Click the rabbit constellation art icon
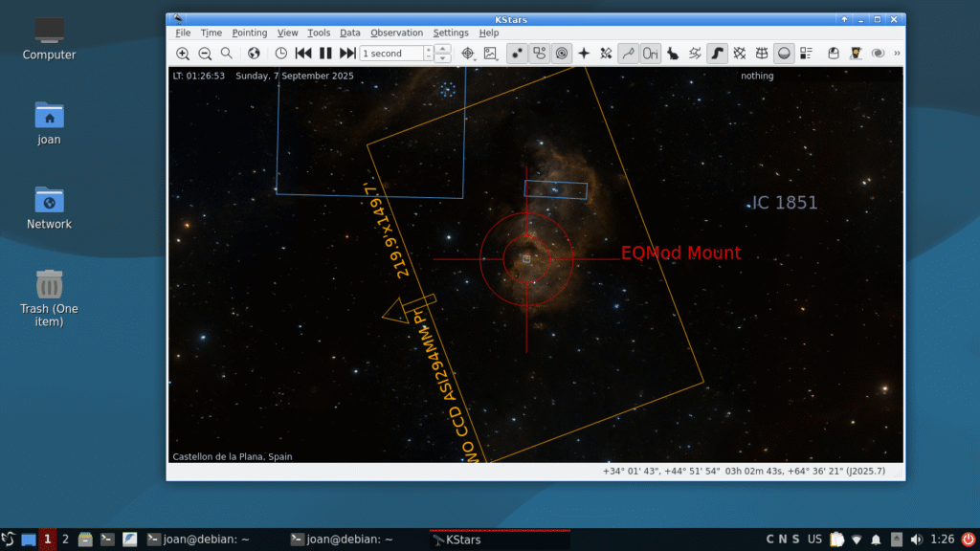980x551 pixels. 673,54
